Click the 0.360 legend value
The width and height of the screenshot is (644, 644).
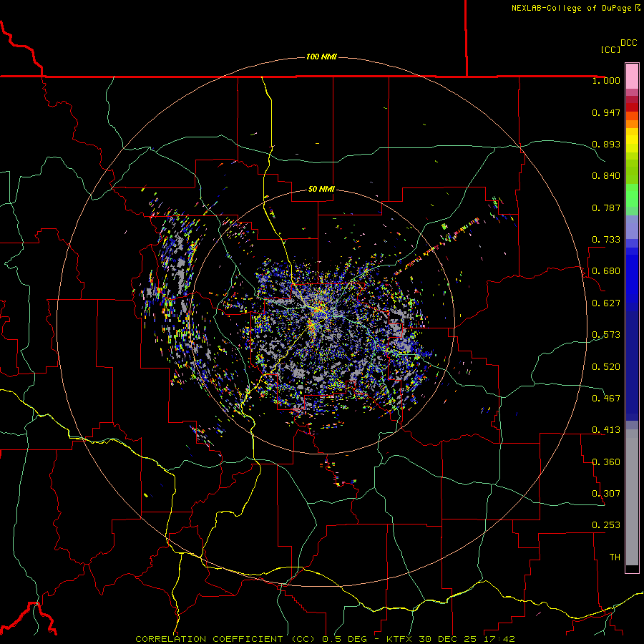[606, 462]
